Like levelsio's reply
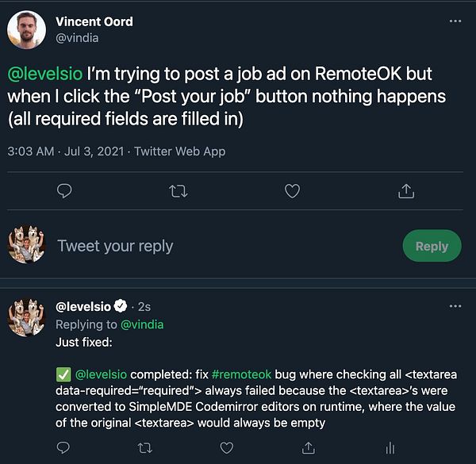 click(x=226, y=449)
